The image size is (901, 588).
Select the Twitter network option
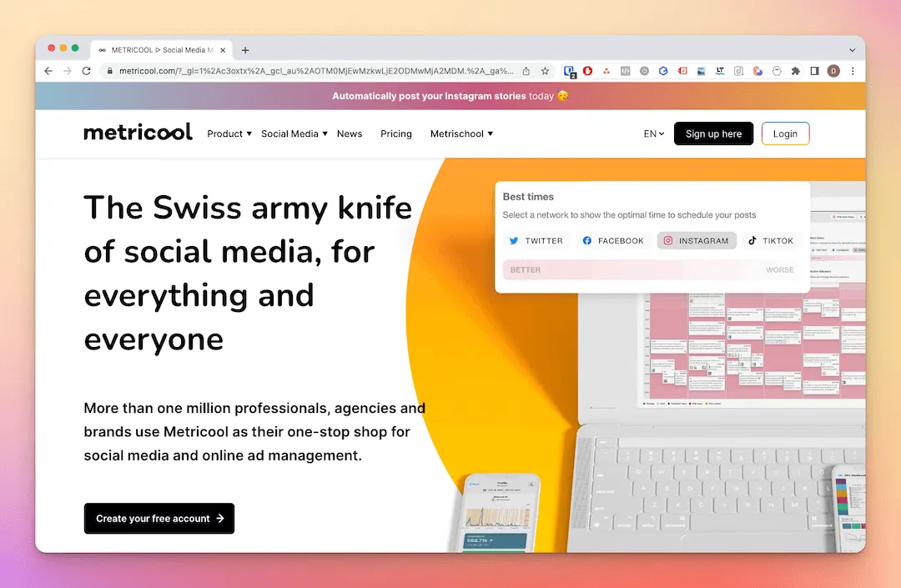pyautogui.click(x=536, y=240)
